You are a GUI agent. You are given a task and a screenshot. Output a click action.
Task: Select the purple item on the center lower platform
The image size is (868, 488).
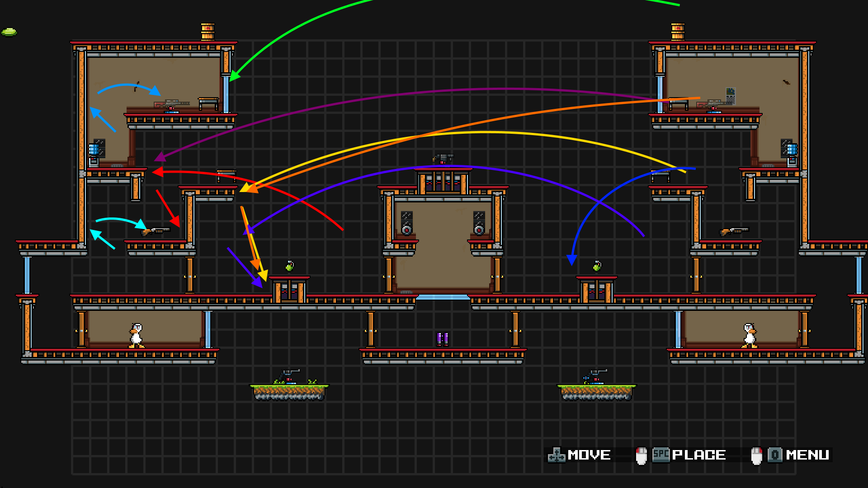point(443,338)
